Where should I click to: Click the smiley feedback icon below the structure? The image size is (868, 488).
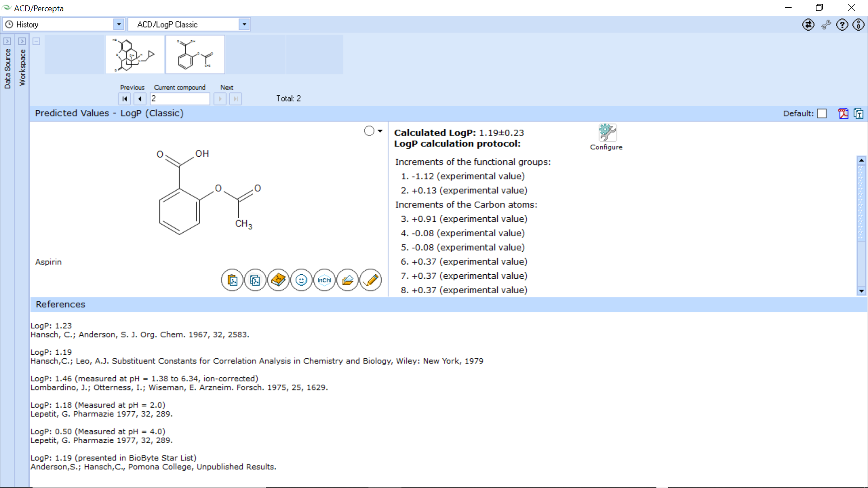302,280
